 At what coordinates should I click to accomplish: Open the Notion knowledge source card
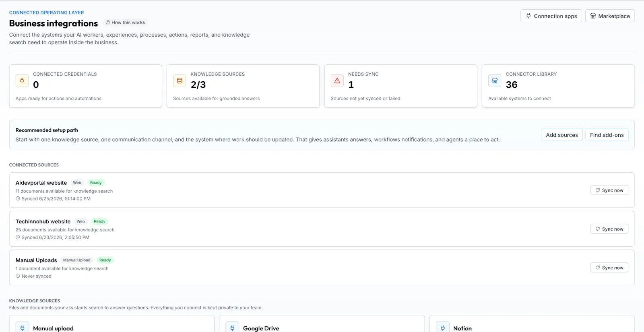(x=532, y=324)
